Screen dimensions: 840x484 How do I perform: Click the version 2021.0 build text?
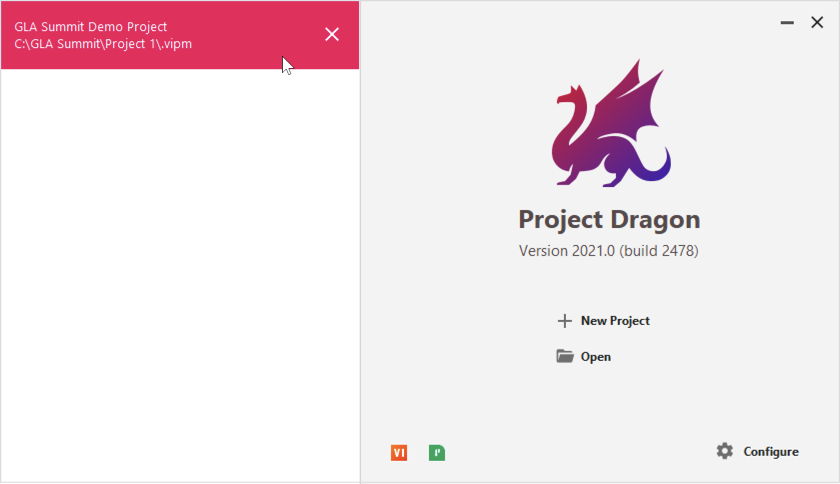[x=609, y=251]
